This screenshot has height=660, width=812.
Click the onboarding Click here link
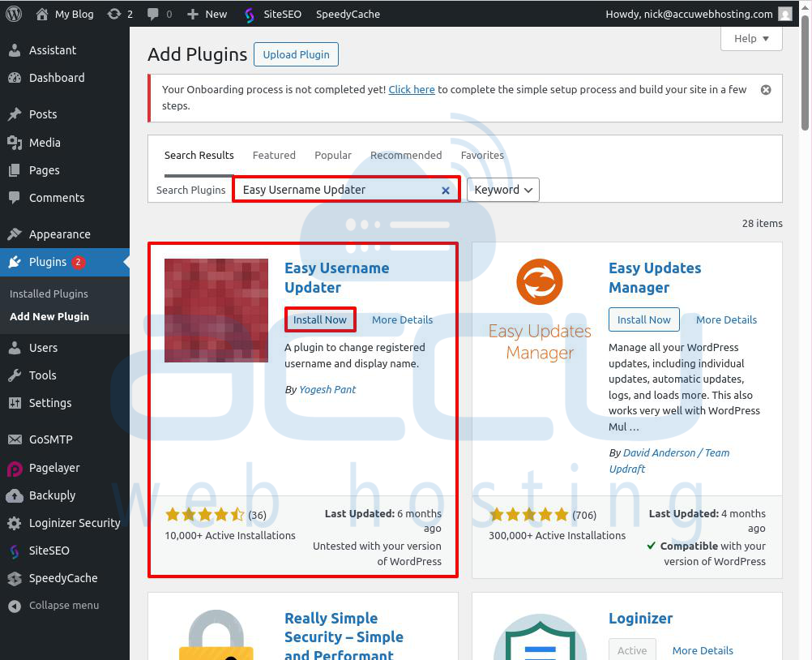coord(412,90)
